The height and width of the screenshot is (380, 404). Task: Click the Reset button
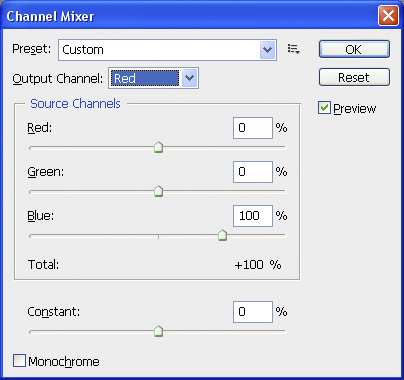[354, 77]
